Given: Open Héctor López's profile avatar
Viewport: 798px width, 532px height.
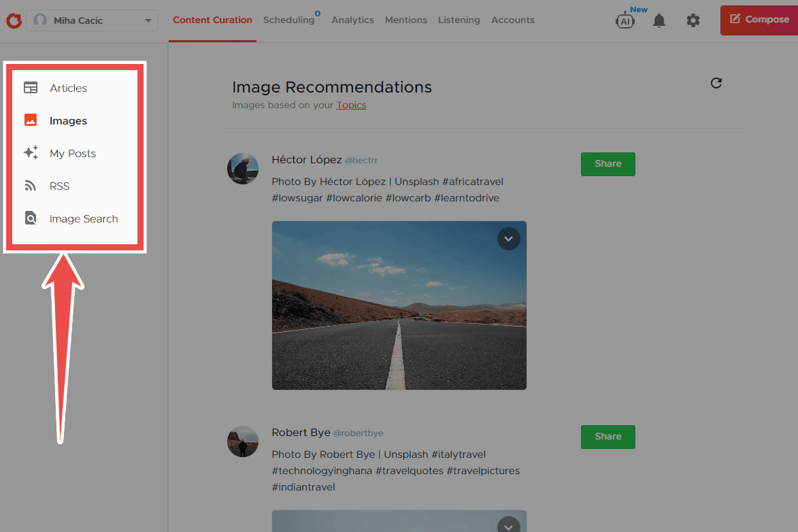Looking at the screenshot, I should pyautogui.click(x=243, y=168).
